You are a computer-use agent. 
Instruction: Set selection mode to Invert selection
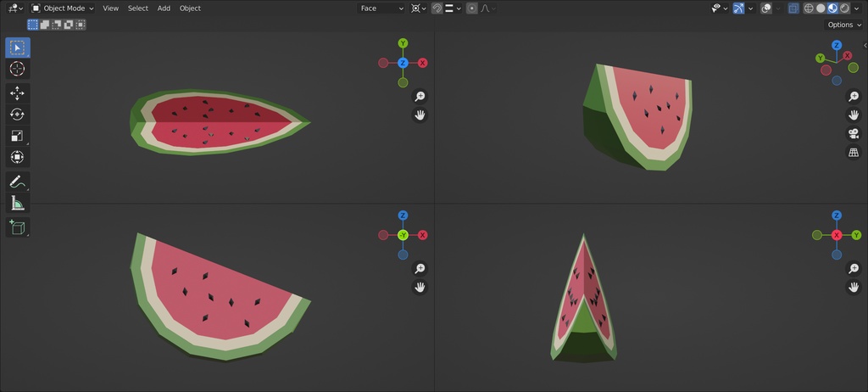[69, 25]
